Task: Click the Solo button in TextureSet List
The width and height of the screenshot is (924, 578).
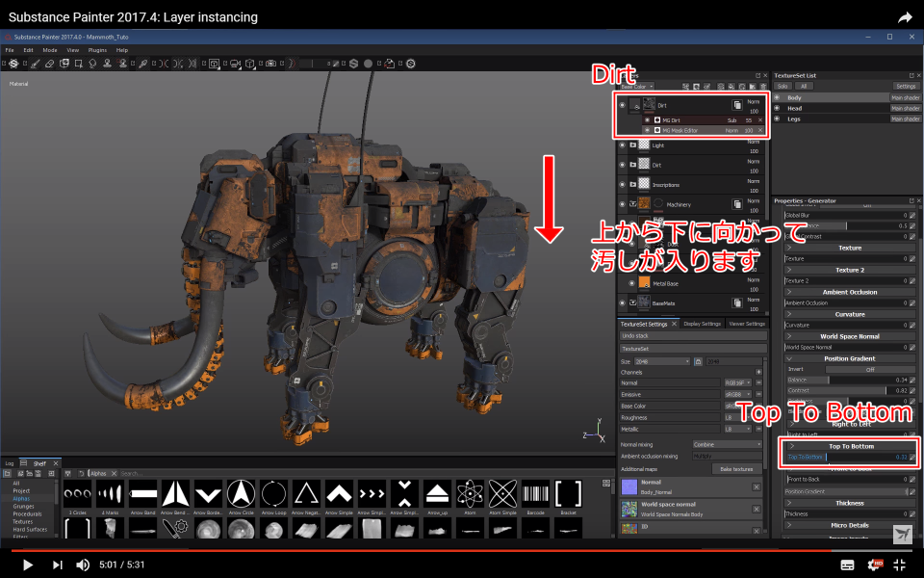Action: point(783,86)
